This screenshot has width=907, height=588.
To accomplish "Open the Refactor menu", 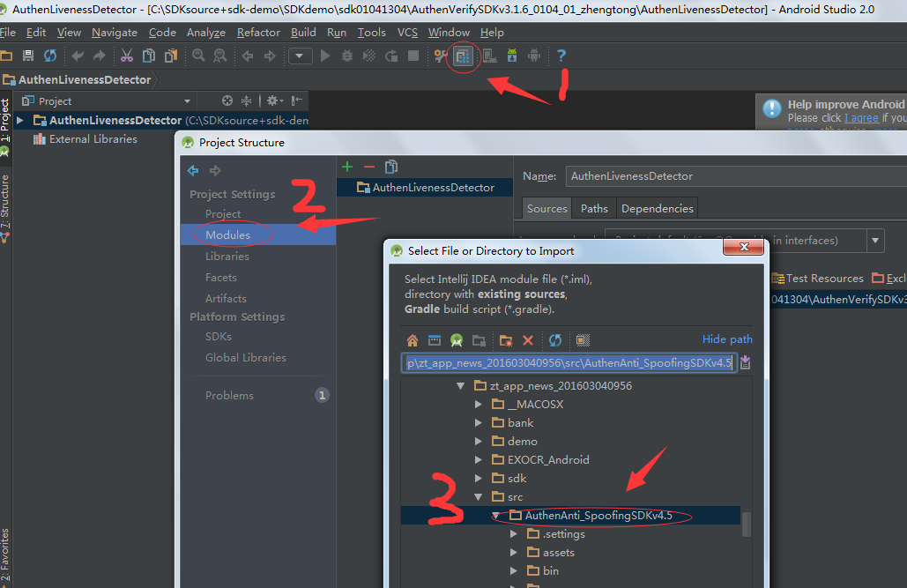I will coord(259,33).
